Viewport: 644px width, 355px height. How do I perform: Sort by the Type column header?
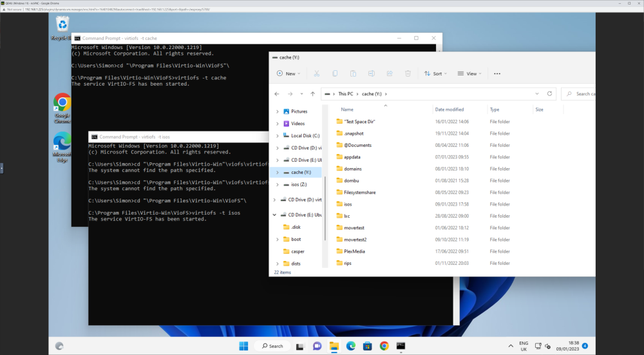495,110
